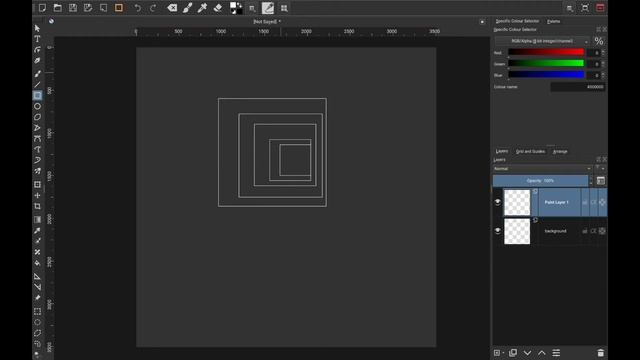Toggle lock on Paint Layer 1
The width and height of the screenshot is (640, 360).
pyautogui.click(x=584, y=202)
